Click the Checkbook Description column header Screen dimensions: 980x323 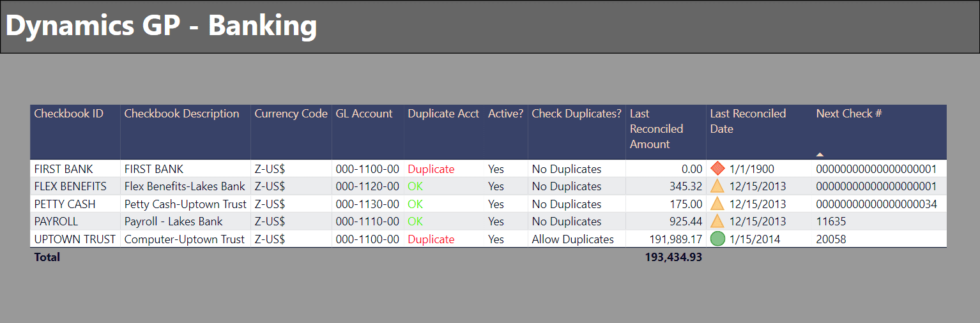tap(181, 114)
